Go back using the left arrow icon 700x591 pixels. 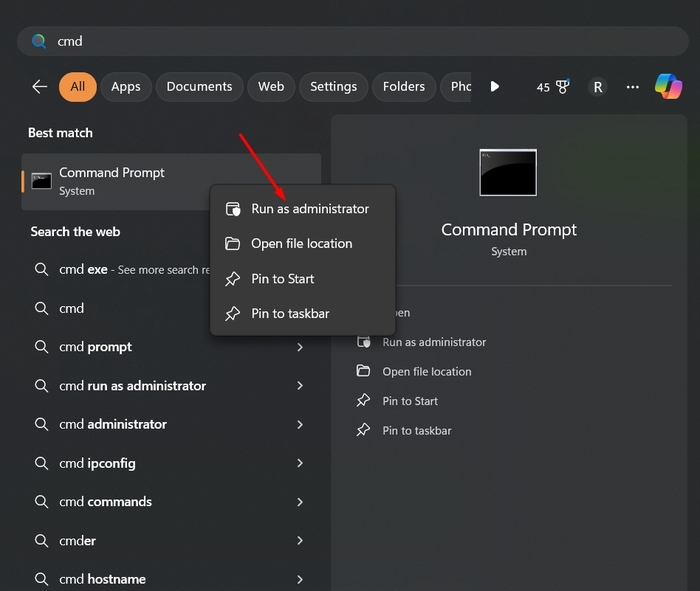[x=40, y=87]
